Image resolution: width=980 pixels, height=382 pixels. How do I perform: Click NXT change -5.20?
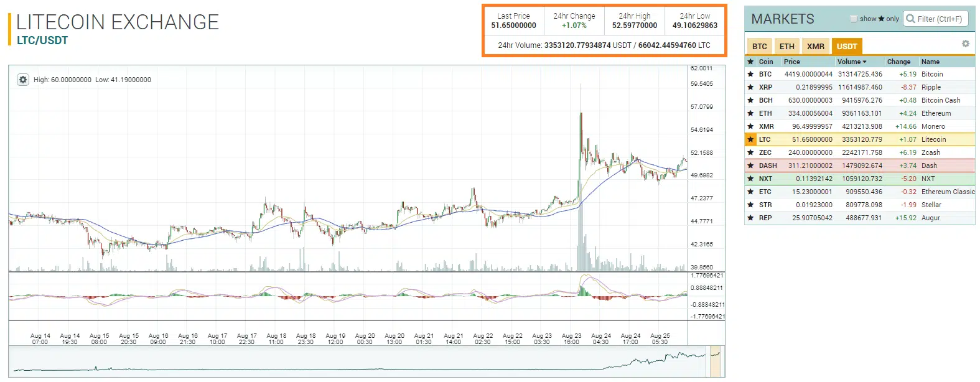tap(908, 179)
